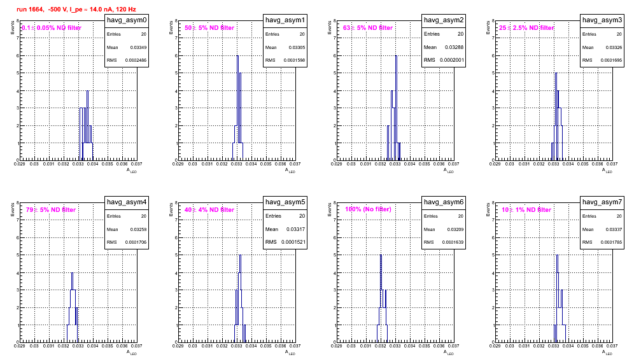
Task: Select the Mean value 0.03209
Action: pyautogui.click(x=455, y=229)
